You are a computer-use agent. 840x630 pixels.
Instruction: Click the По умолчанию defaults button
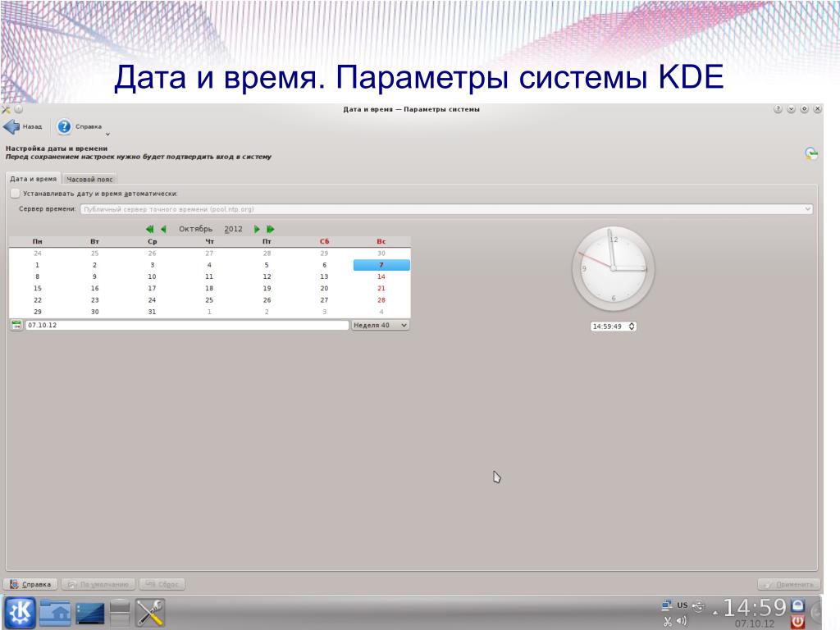(98, 584)
